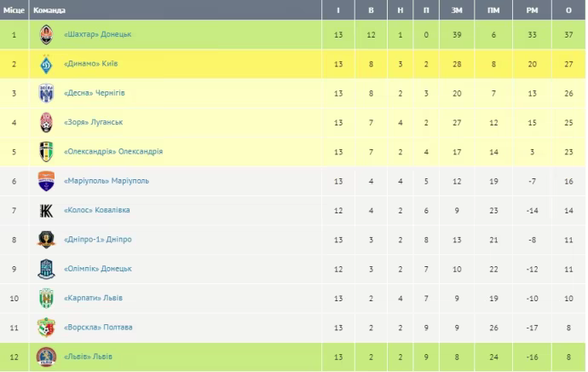Viewport: 588px width, 372px height.
Task: Open the «Ворскла» Полтава team page
Action: point(98,328)
